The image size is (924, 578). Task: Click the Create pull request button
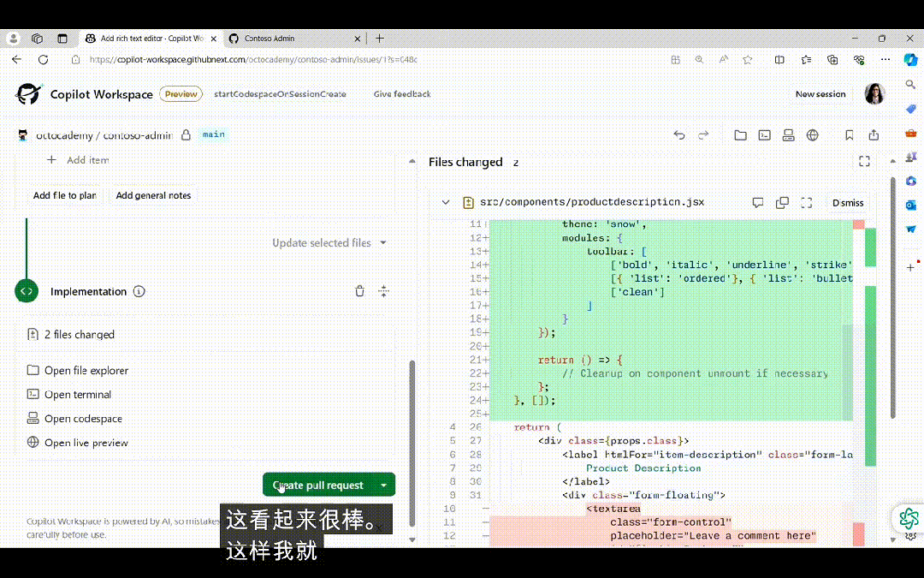click(318, 486)
